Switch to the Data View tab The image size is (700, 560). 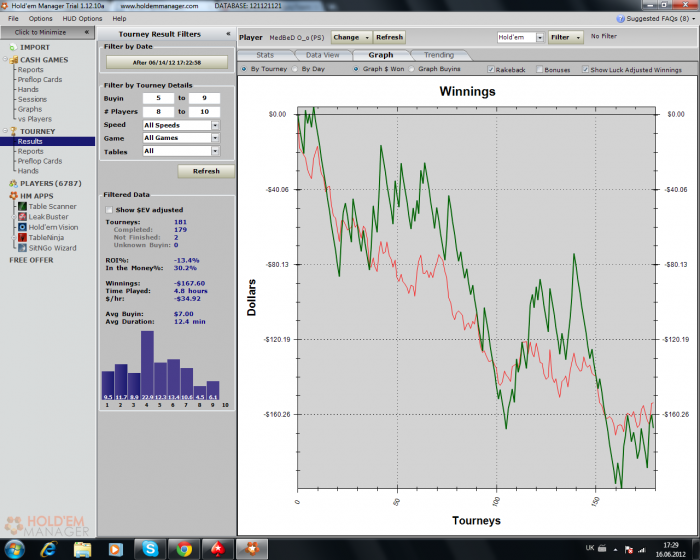pos(323,55)
